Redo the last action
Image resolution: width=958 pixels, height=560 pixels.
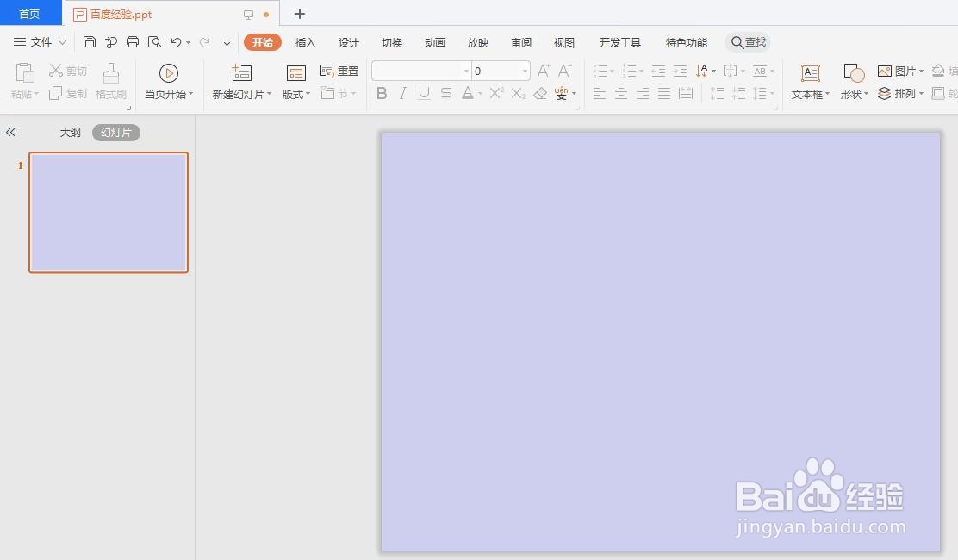(205, 42)
